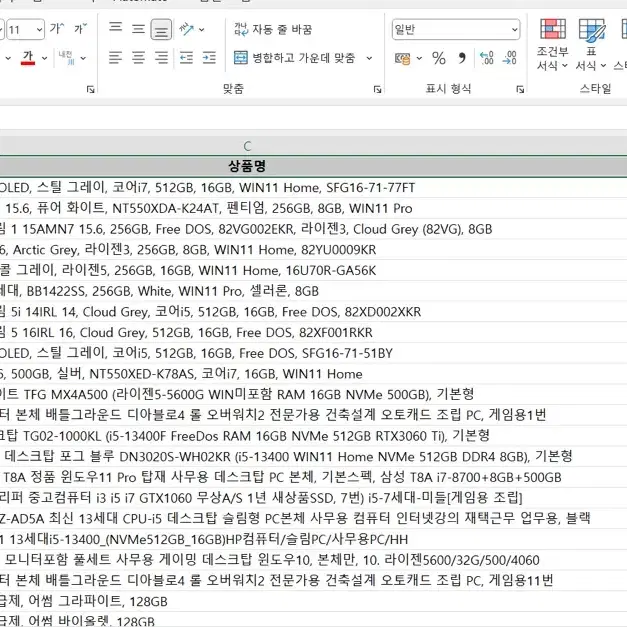Click 병합하고 가운데 맞춤 button
The image size is (627, 627).
pos(295,58)
